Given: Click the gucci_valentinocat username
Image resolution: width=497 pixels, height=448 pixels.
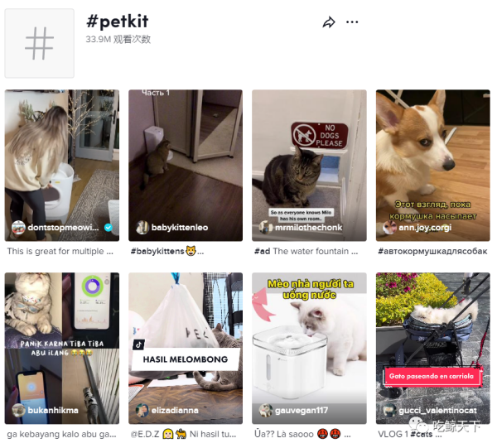Looking at the screenshot, I should (437, 411).
